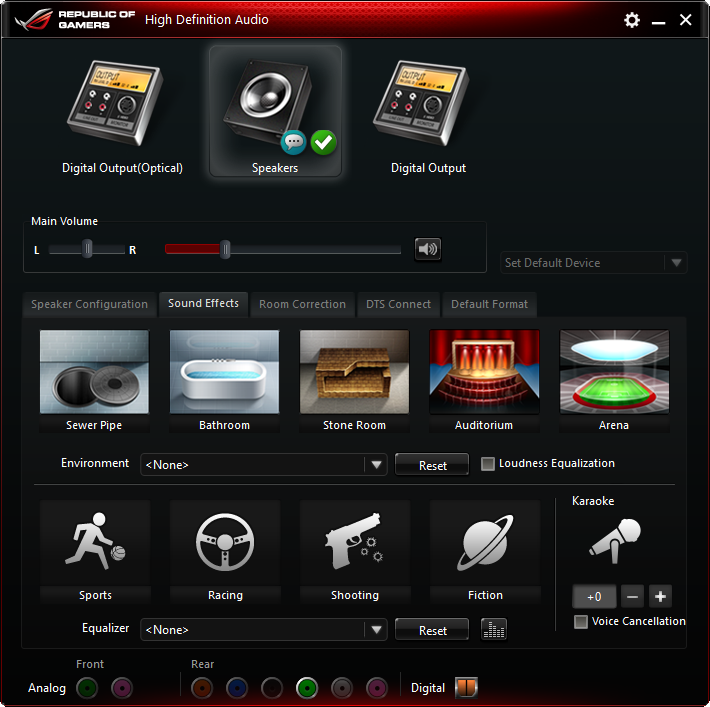Screen dimensions: 710x707
Task: Increase karaoke key with plus button
Action: tap(660, 596)
